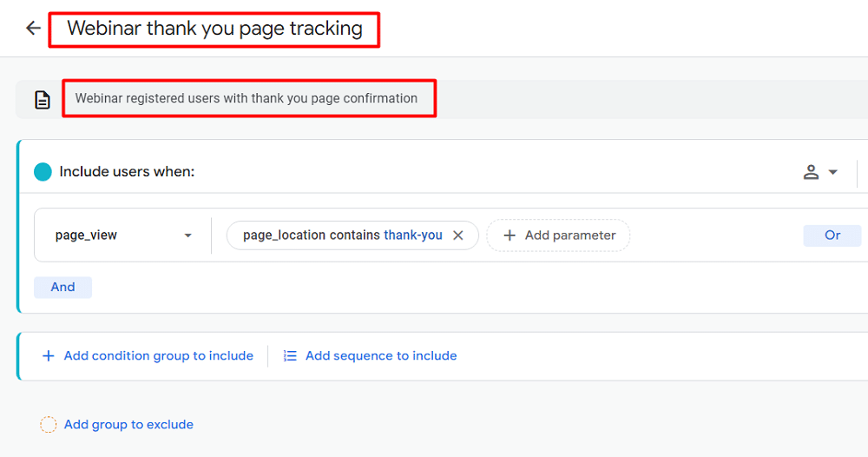Screen dimensions: 868x457
Task: Click the teal circle beside Include users
Action: click(x=43, y=172)
